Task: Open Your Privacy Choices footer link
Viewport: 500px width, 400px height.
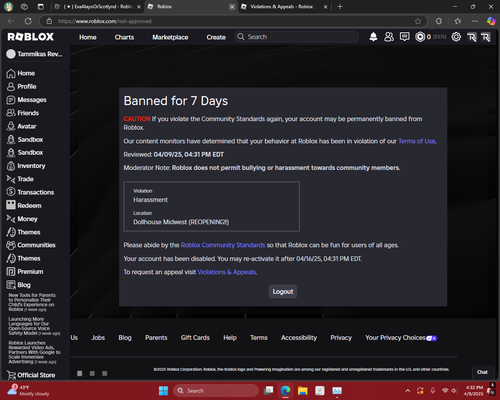Action: click(401, 338)
